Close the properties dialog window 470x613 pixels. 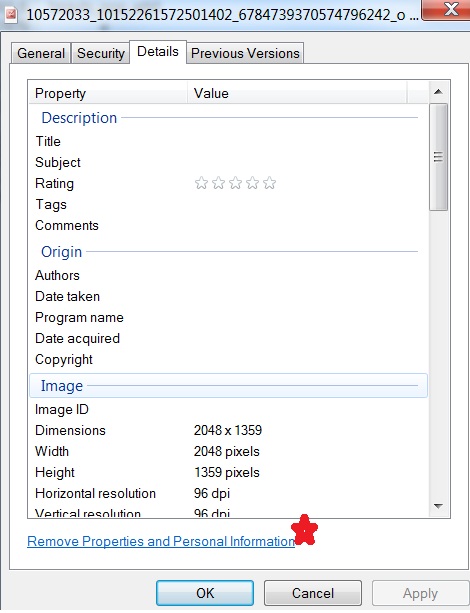[448, 9]
